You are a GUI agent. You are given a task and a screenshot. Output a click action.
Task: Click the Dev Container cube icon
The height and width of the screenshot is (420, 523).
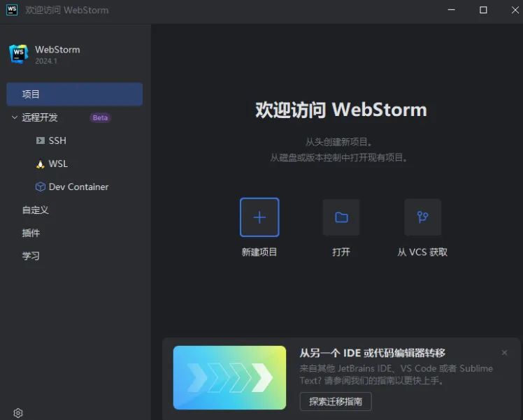click(41, 187)
